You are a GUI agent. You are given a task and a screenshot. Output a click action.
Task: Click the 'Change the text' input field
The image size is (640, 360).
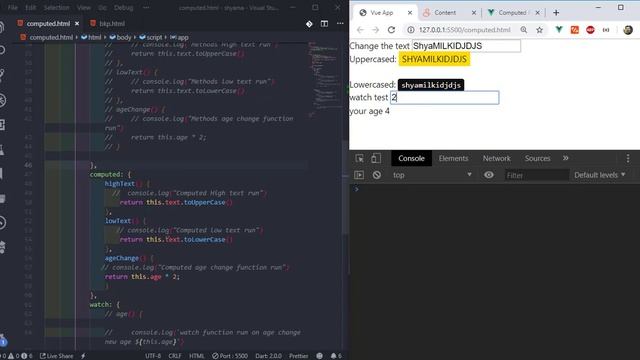pos(466,46)
